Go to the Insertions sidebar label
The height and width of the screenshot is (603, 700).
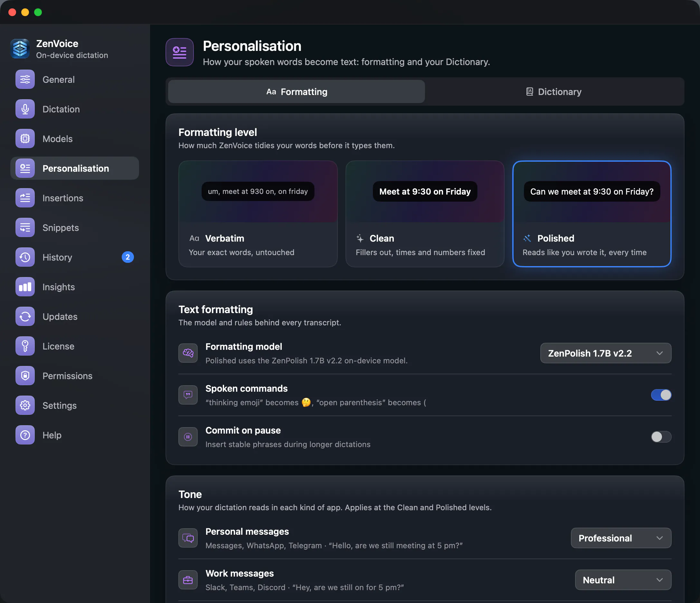pyautogui.click(x=63, y=198)
